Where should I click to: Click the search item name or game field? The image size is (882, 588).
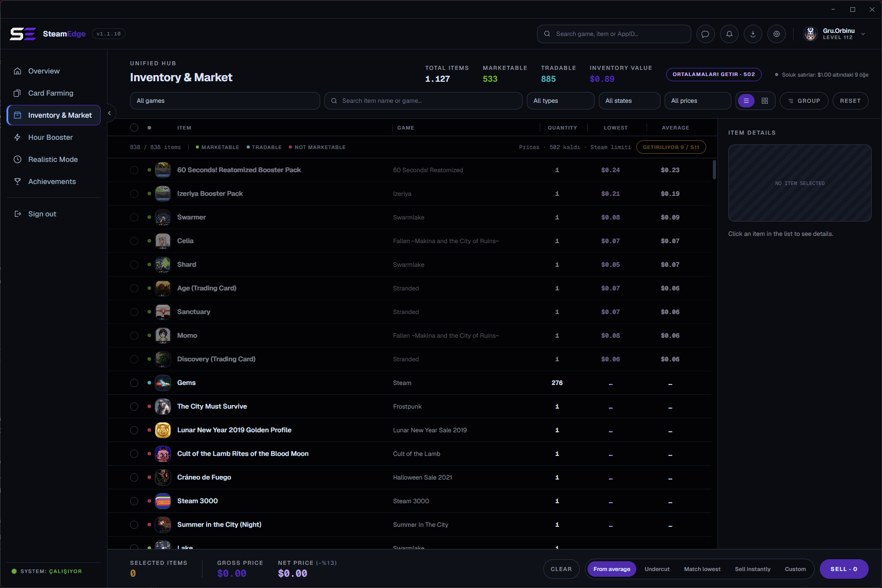tap(424, 101)
